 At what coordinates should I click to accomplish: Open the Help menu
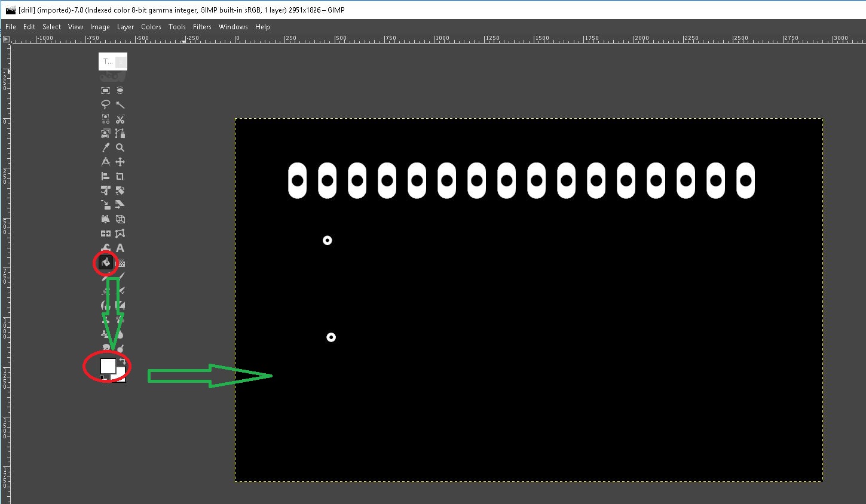[x=262, y=27]
